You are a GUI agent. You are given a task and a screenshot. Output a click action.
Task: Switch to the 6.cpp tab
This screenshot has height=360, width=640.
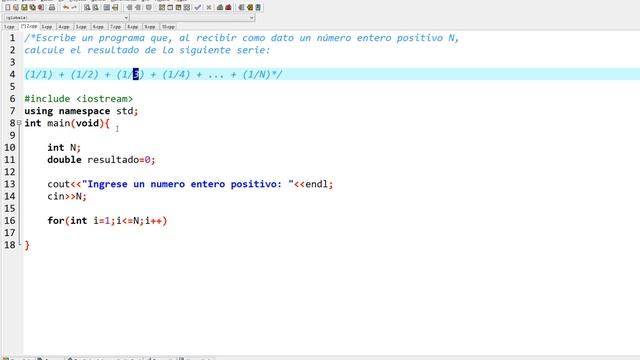pos(98,27)
